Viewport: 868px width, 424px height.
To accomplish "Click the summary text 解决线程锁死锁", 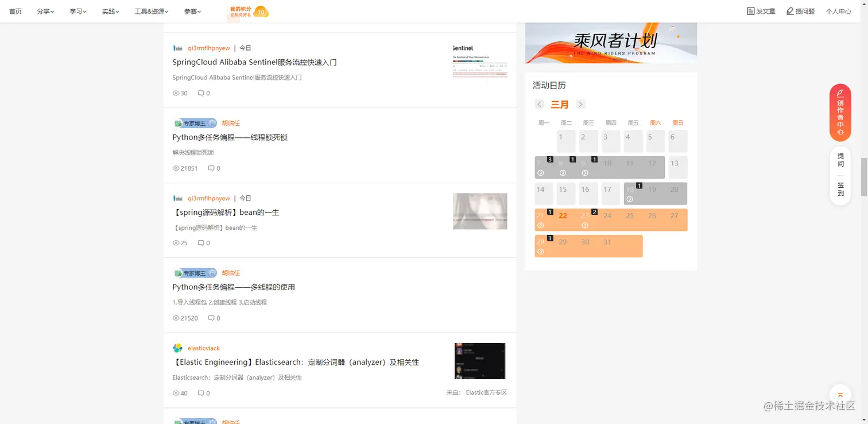I will coord(193,153).
